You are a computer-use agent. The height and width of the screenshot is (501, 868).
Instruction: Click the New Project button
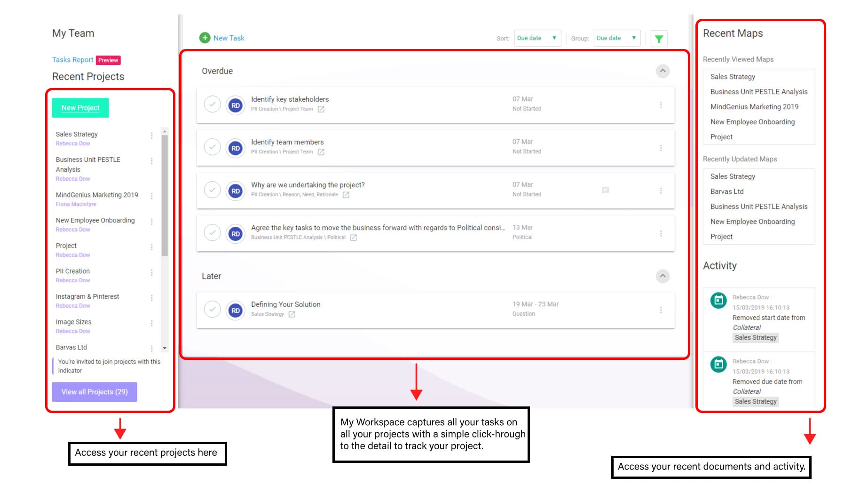(80, 108)
